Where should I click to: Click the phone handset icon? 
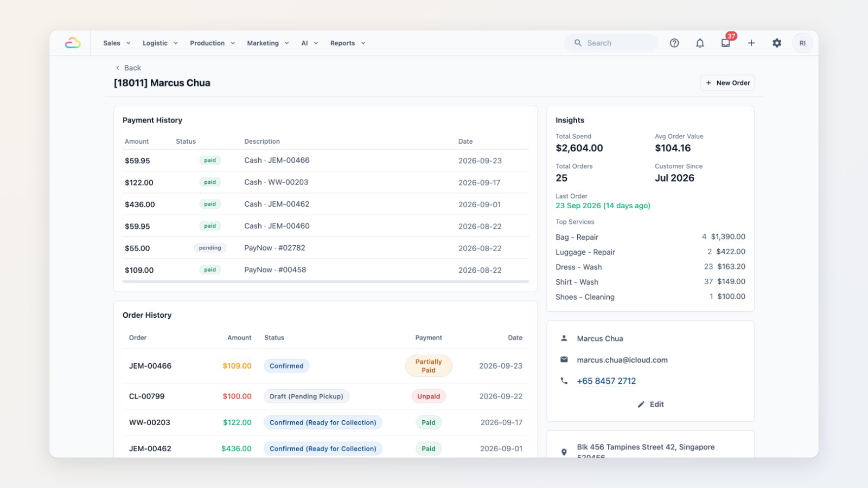click(x=564, y=381)
